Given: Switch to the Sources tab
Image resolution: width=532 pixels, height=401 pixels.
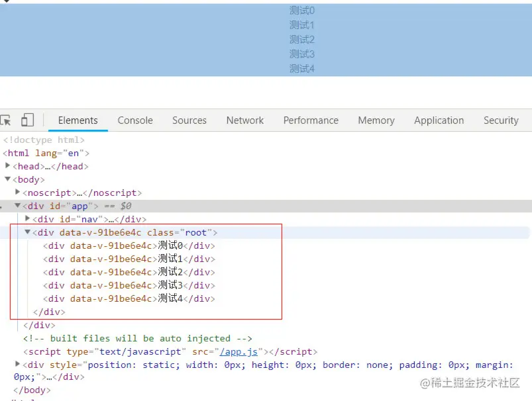Looking at the screenshot, I should 189,120.
